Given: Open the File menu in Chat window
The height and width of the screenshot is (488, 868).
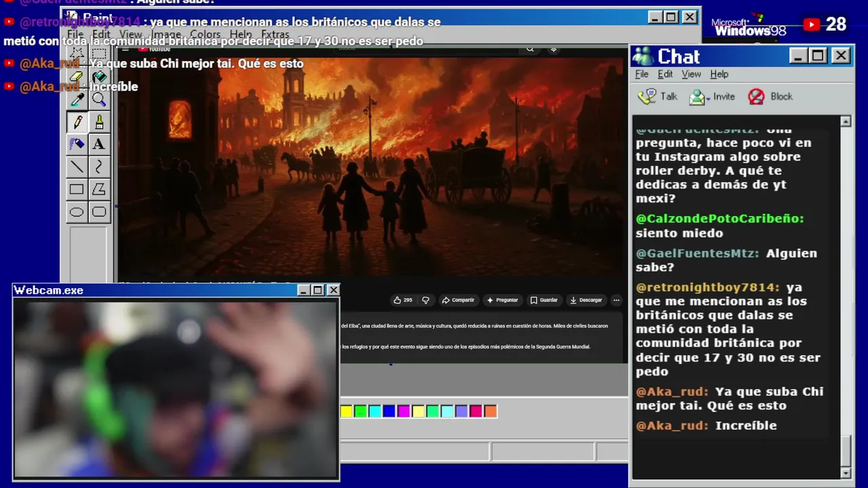Looking at the screenshot, I should pos(642,74).
